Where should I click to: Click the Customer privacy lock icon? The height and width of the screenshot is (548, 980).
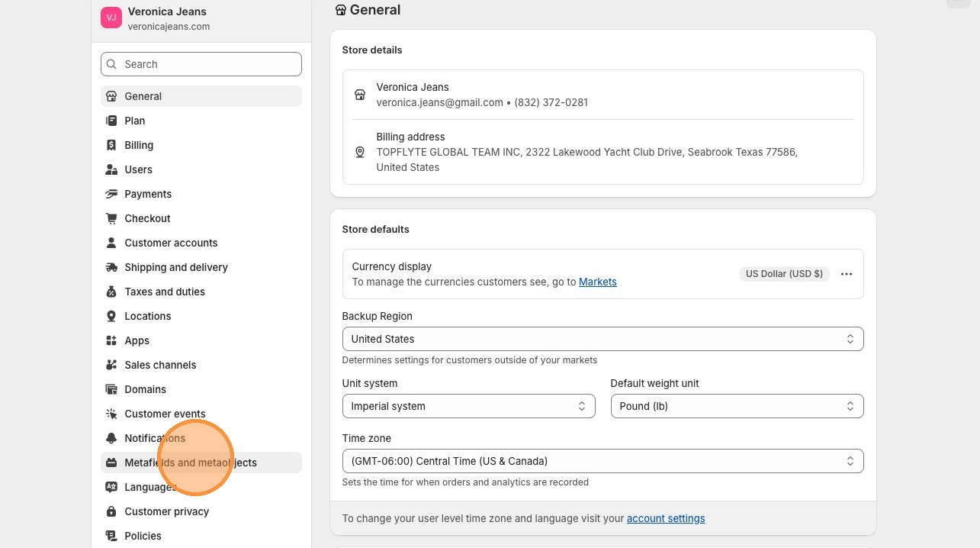111,511
